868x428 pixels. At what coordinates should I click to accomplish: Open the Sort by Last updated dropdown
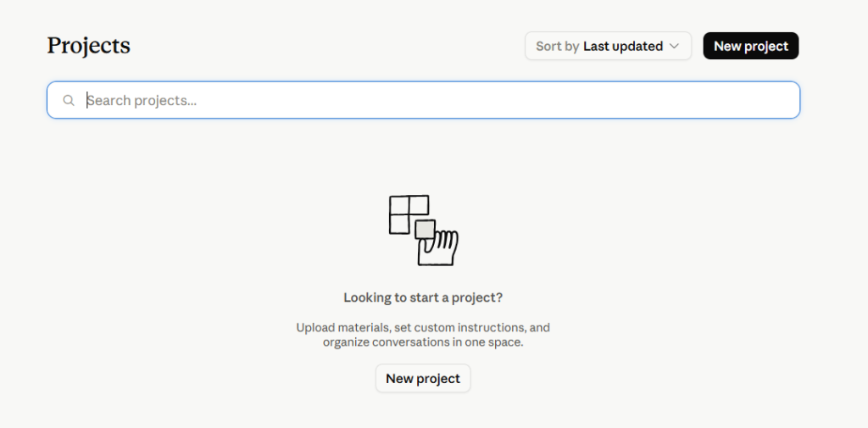click(x=608, y=46)
